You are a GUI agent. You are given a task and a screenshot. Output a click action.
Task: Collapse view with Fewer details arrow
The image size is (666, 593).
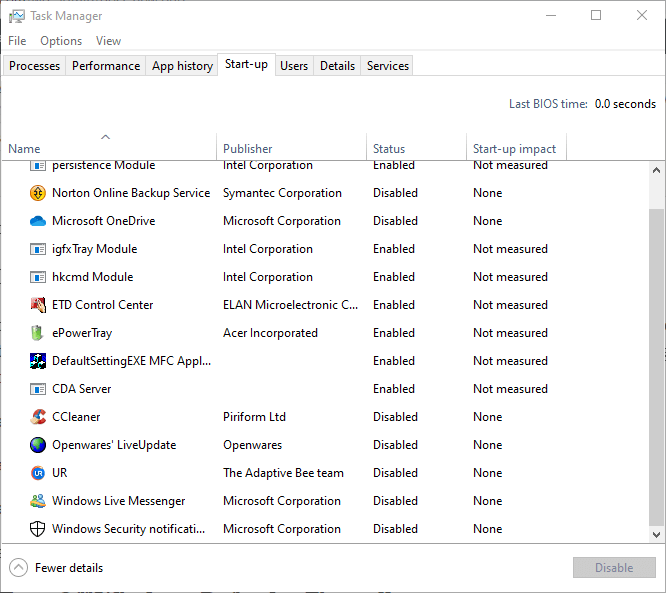(18, 568)
